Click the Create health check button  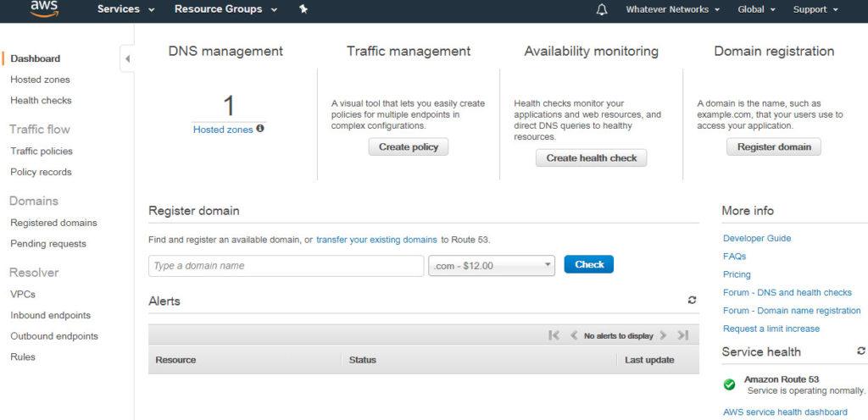591,158
